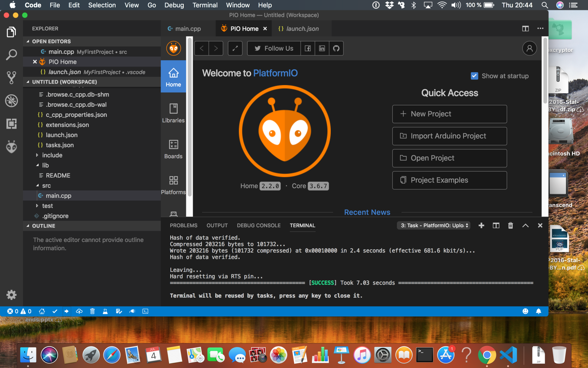The height and width of the screenshot is (368, 588).
Task: Switch to the PROBLEMS panel tab
Action: (x=183, y=226)
